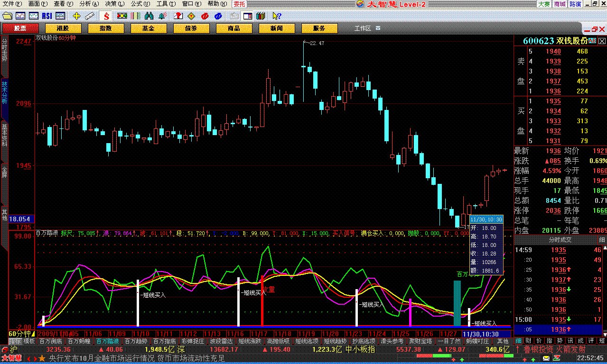This screenshot has width=607, height=364.
Task: Select the 彩弹捉庄 indicator tab
Action: (x=193, y=341)
